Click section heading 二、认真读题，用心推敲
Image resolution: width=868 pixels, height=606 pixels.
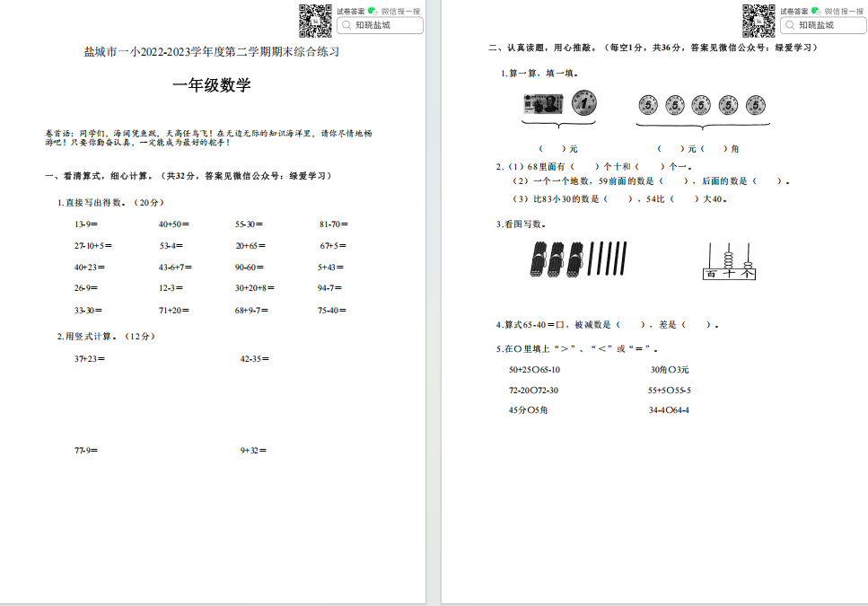coord(653,48)
